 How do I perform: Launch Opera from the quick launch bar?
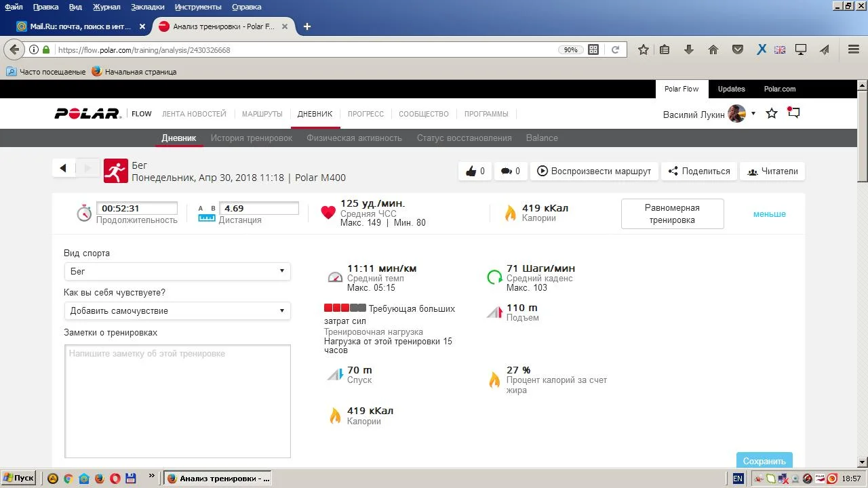[115, 479]
